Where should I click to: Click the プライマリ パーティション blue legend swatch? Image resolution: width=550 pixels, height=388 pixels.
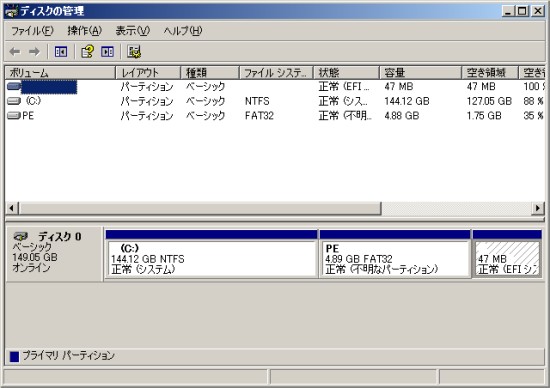[x=14, y=357]
